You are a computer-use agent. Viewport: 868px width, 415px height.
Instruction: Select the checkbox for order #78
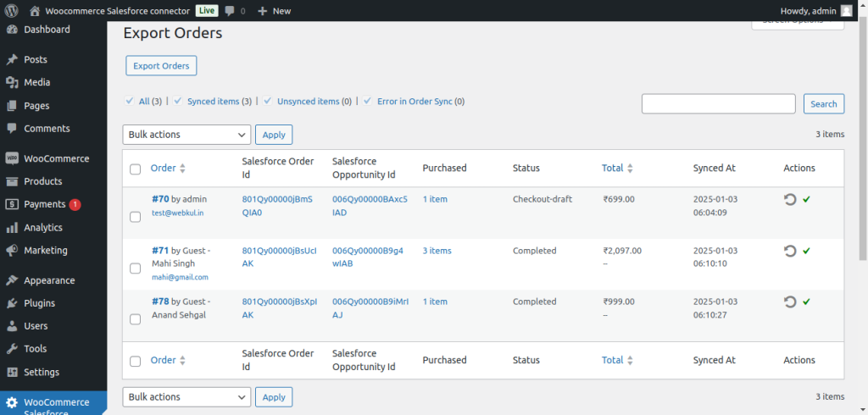[136, 319]
